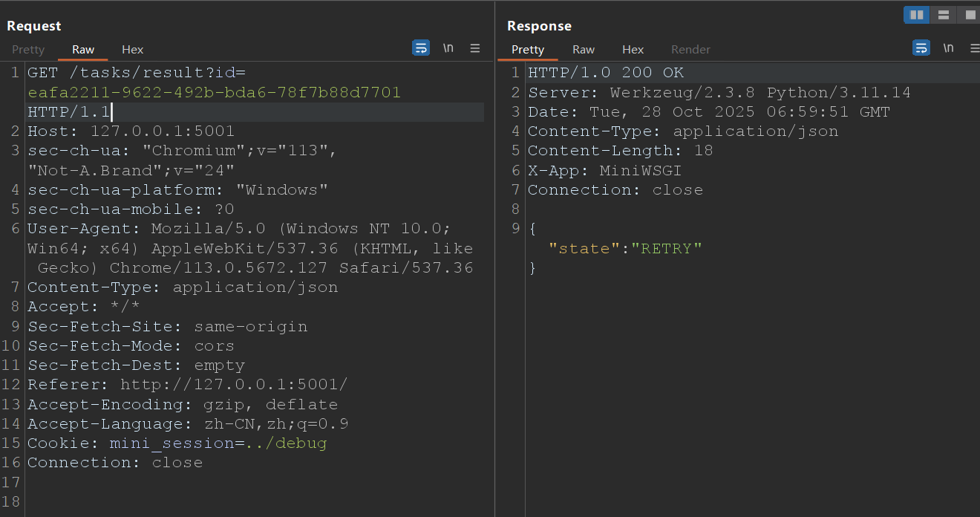Switch Request view to Hex

pyautogui.click(x=133, y=50)
